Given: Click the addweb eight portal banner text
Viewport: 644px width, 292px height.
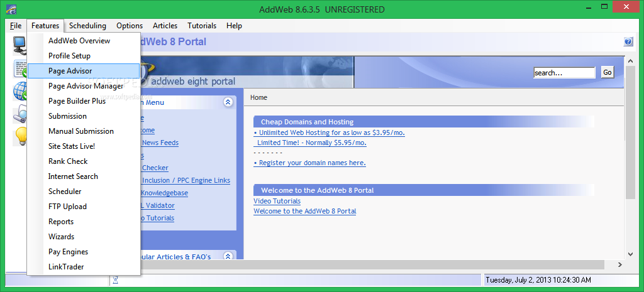Looking at the screenshot, I should click(x=193, y=81).
